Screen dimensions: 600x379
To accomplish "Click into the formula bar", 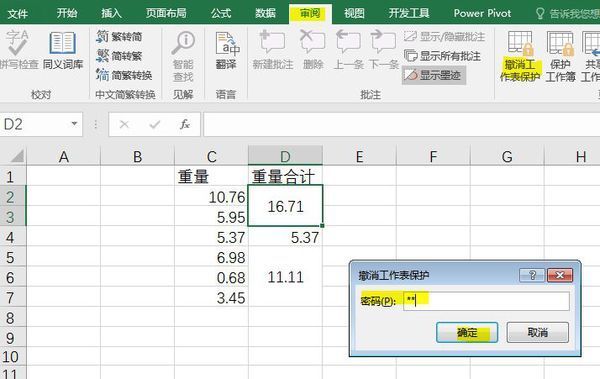I will tap(401, 124).
